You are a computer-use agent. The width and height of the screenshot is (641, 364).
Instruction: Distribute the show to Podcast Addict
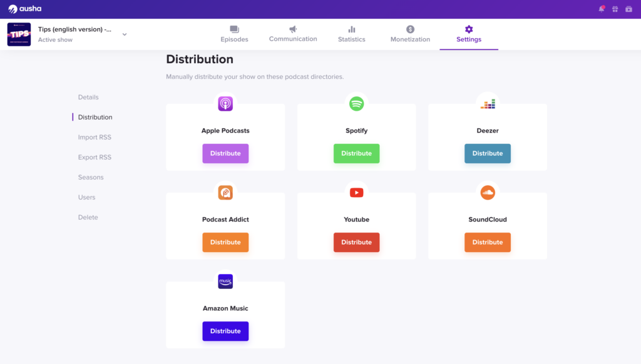pyautogui.click(x=225, y=242)
